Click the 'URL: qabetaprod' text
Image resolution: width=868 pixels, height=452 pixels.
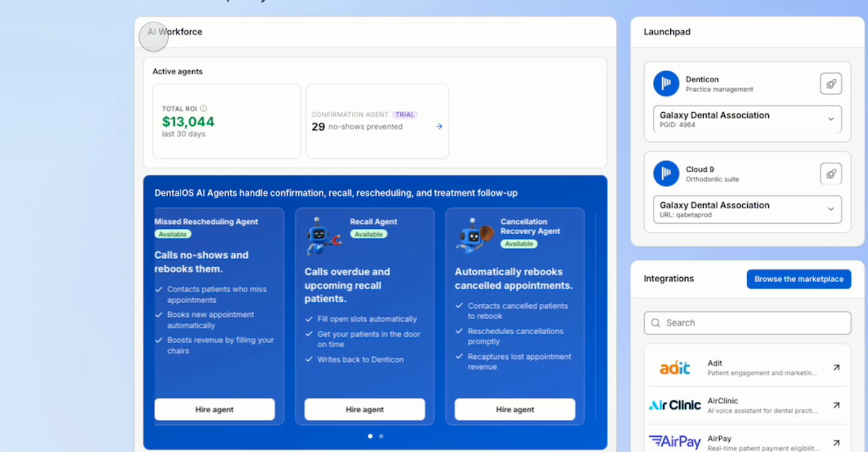pyautogui.click(x=685, y=215)
